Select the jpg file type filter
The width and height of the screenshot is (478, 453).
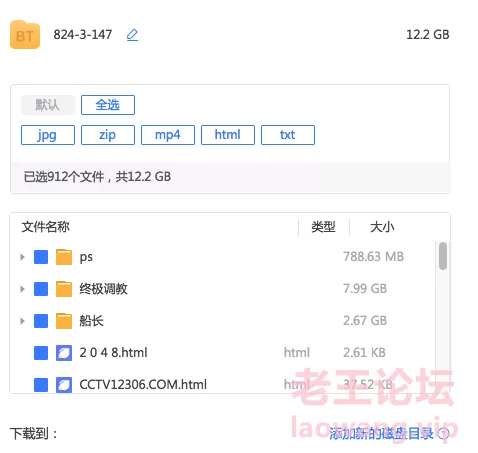pyautogui.click(x=48, y=135)
